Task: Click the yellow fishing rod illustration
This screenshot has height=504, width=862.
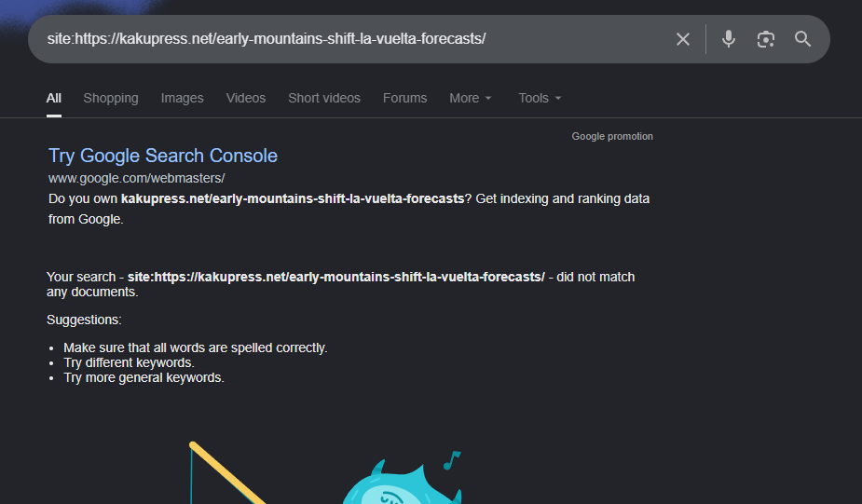Action: [x=226, y=472]
